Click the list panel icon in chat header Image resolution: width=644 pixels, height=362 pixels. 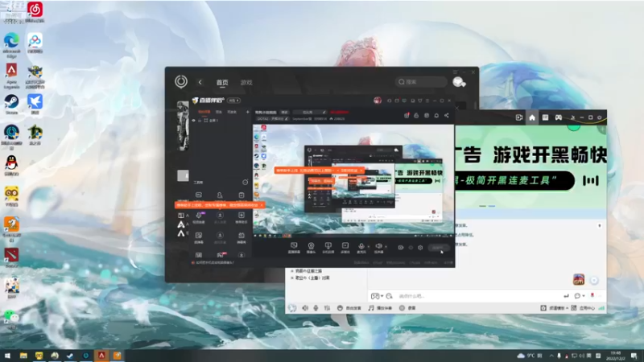545,117
